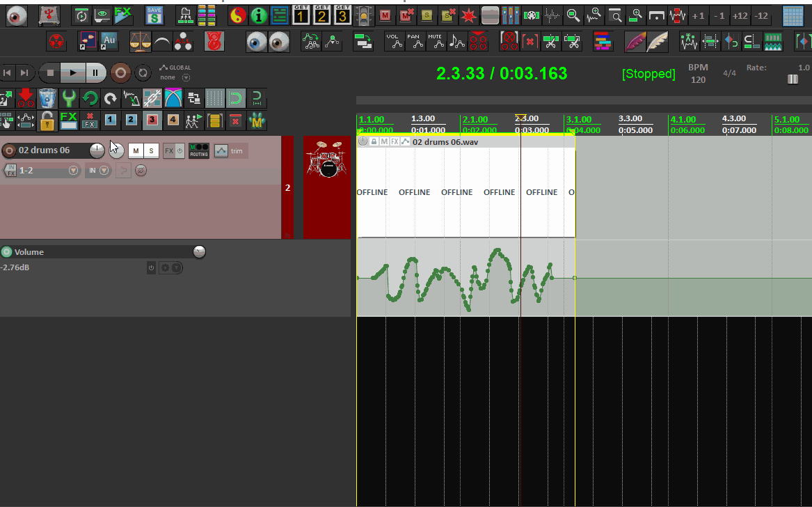Click the zoom out magnifier icon
This screenshot has width=812, height=507.
click(x=573, y=16)
